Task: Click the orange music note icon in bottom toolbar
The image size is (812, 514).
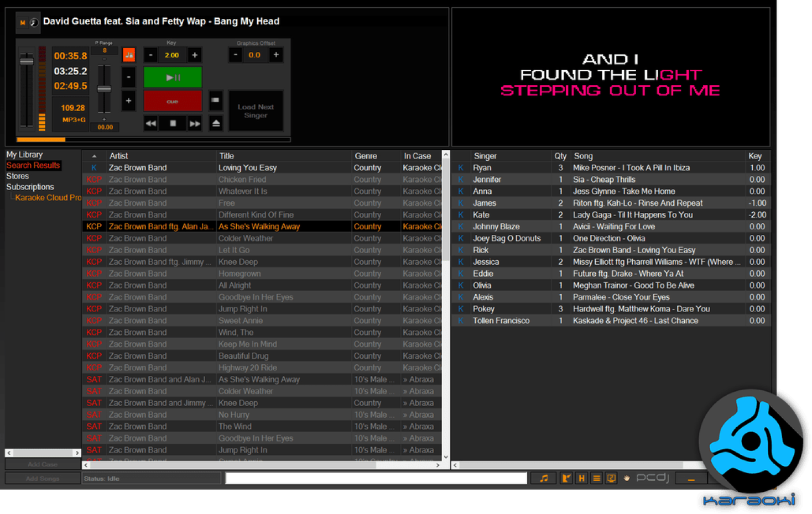Action: coord(544,479)
